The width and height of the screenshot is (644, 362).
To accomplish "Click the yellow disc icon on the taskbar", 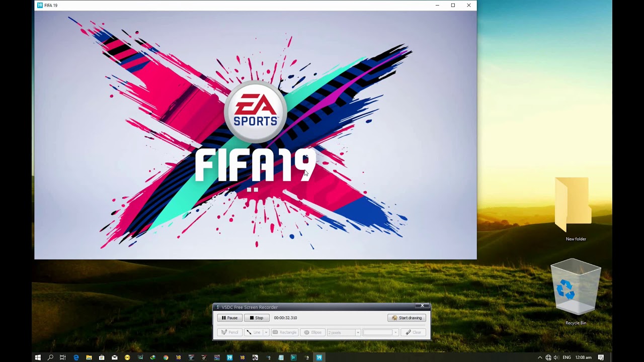I will [127, 357].
